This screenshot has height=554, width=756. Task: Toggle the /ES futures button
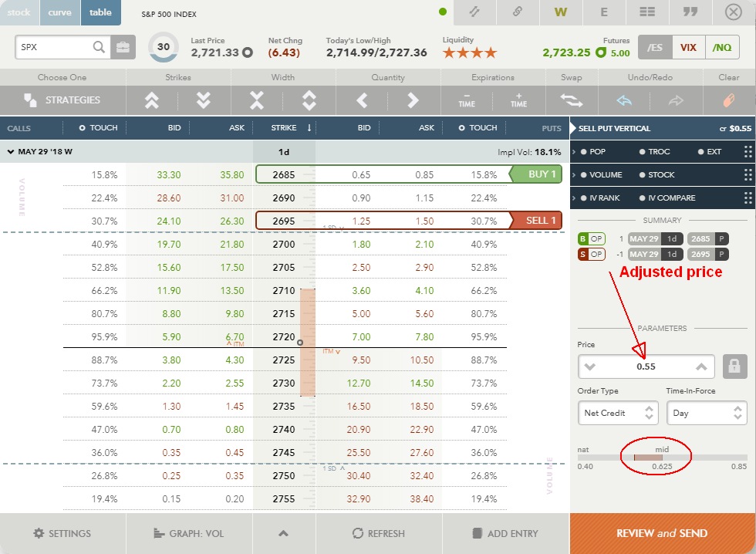coord(655,47)
